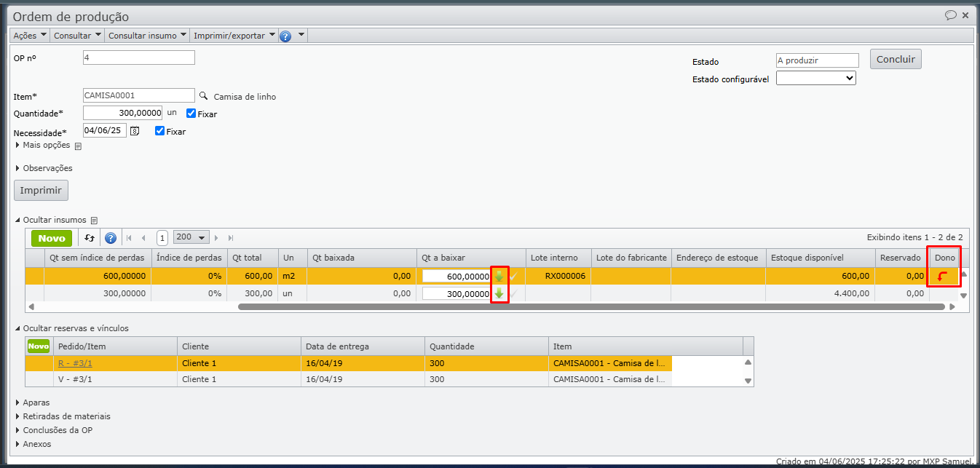The height and width of the screenshot is (468, 980).
Task: Click the Item field containing CAMISA0001
Action: [139, 95]
